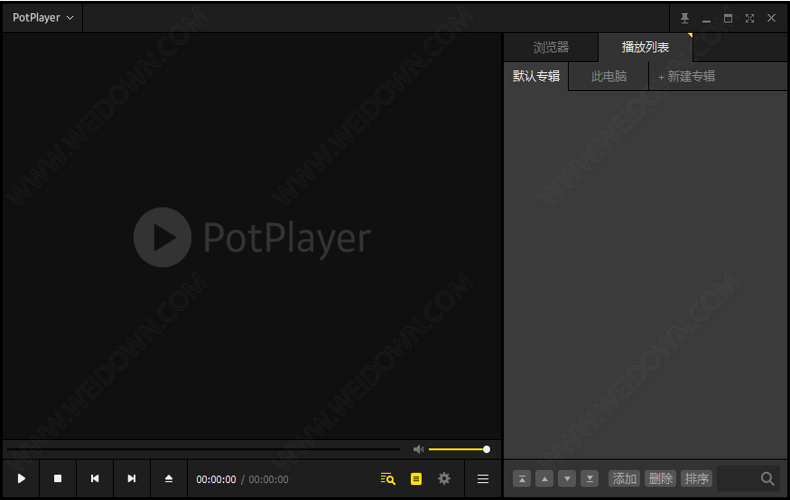Click the yellow volume slider
This screenshot has height=500, width=790.
coord(457,450)
